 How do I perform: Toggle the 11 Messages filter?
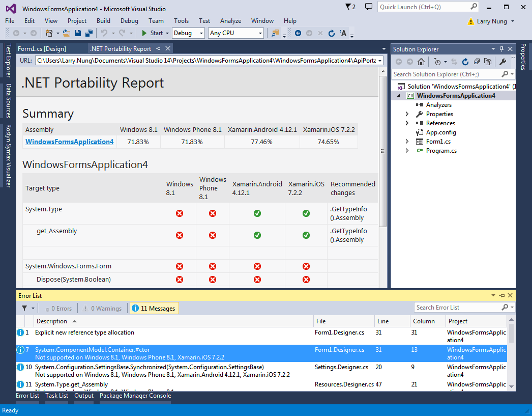(x=155, y=309)
